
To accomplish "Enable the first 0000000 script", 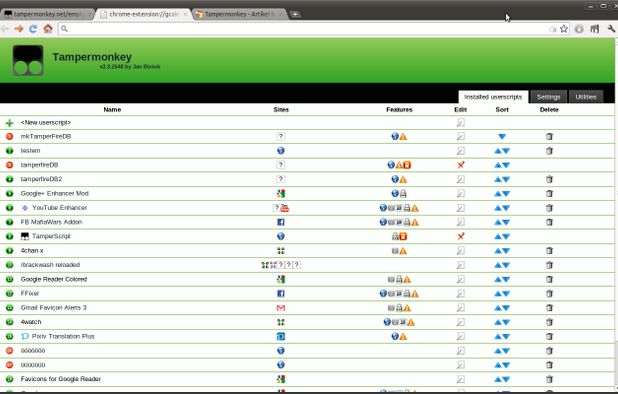I will pos(9,351).
